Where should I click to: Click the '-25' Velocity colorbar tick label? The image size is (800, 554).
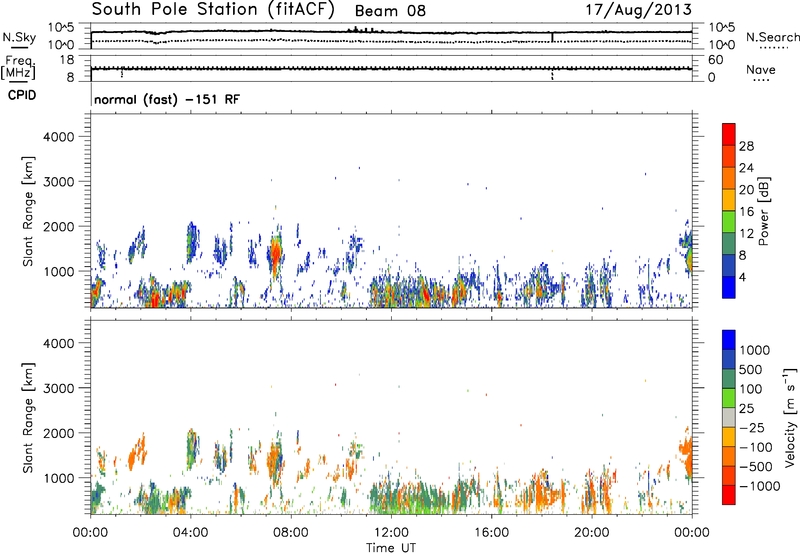[751, 427]
